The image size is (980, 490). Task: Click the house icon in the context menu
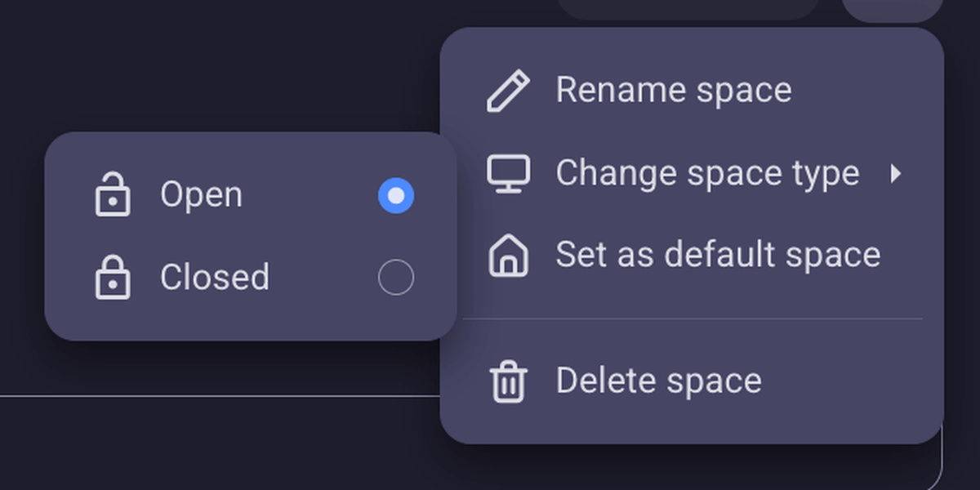tap(508, 255)
